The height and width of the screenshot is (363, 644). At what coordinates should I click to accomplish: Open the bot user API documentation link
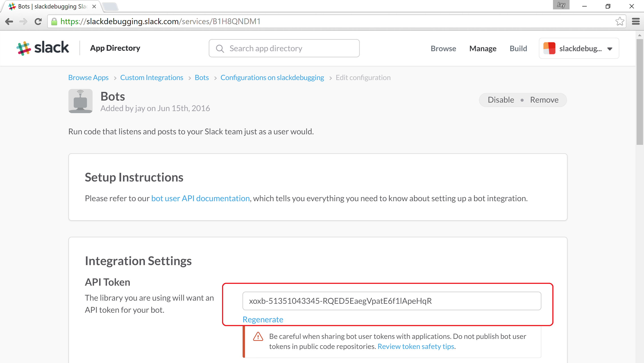pos(201,198)
